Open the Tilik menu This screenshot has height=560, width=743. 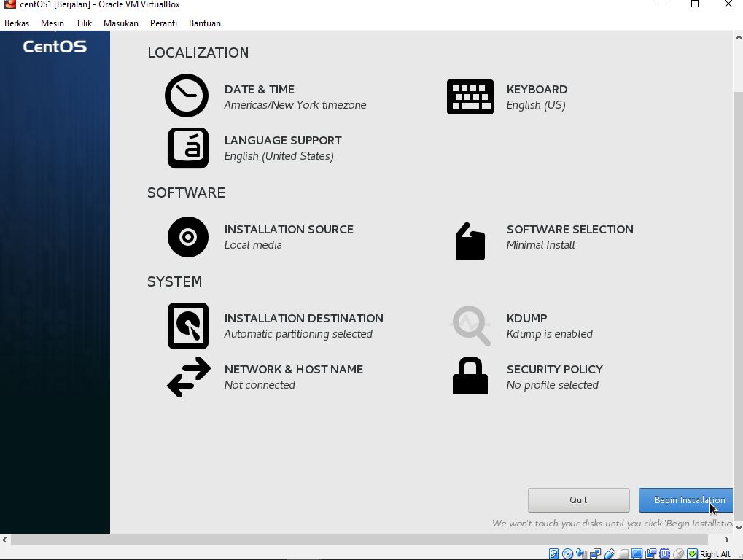pyautogui.click(x=84, y=23)
